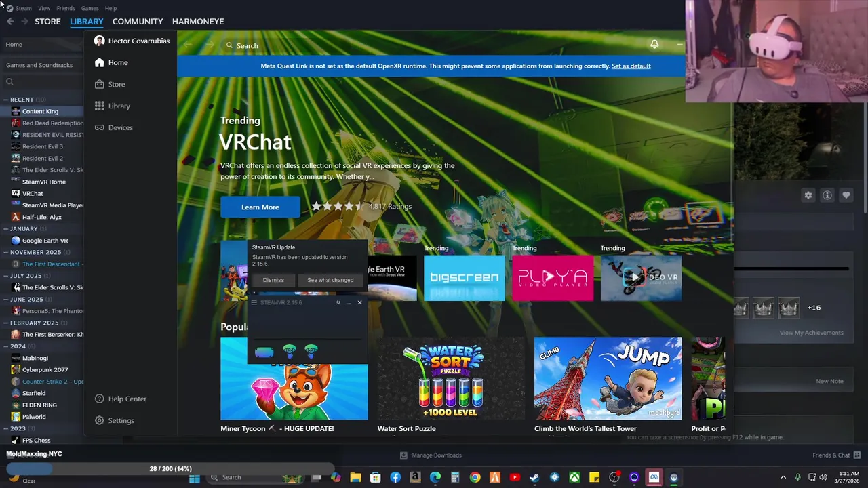Screen dimensions: 868x488
Task: Open the View menu
Action: click(x=44, y=8)
